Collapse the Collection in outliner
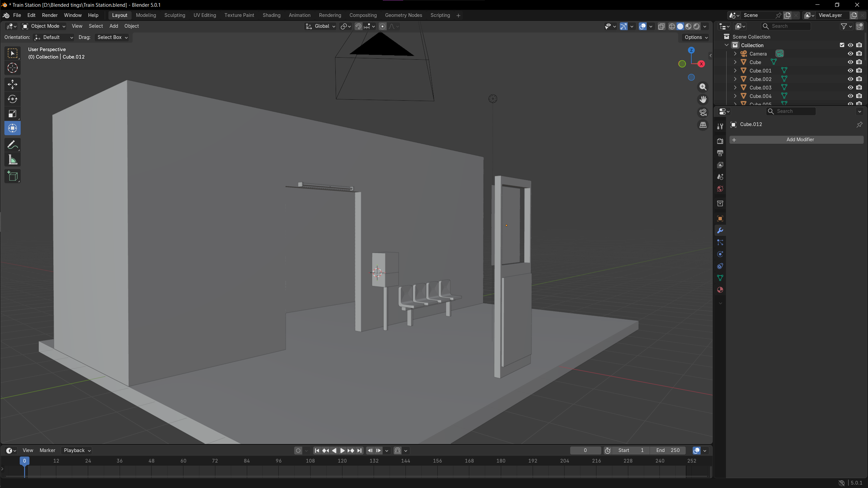This screenshot has height=488, width=868. coord(727,45)
